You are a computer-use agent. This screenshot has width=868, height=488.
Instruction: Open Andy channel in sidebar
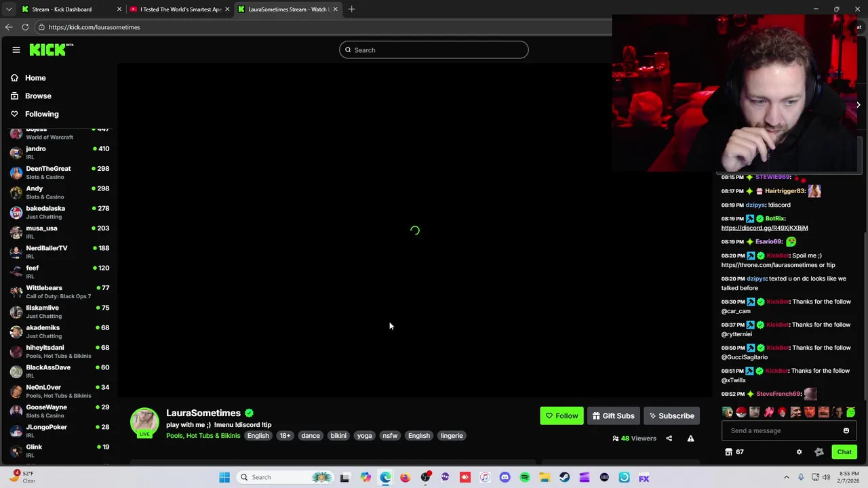coord(60,192)
